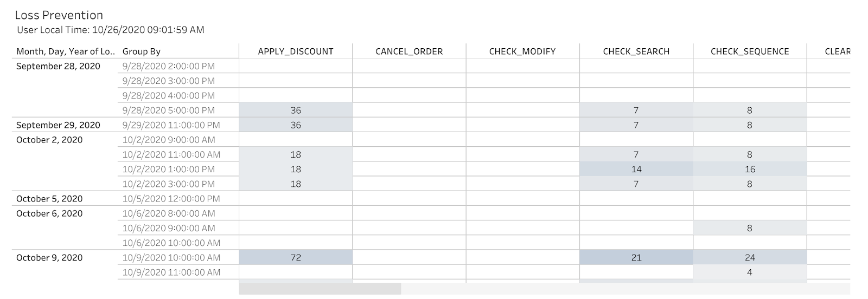Click the 10/6/2020 9:00:00 AM row label

pyautogui.click(x=169, y=228)
